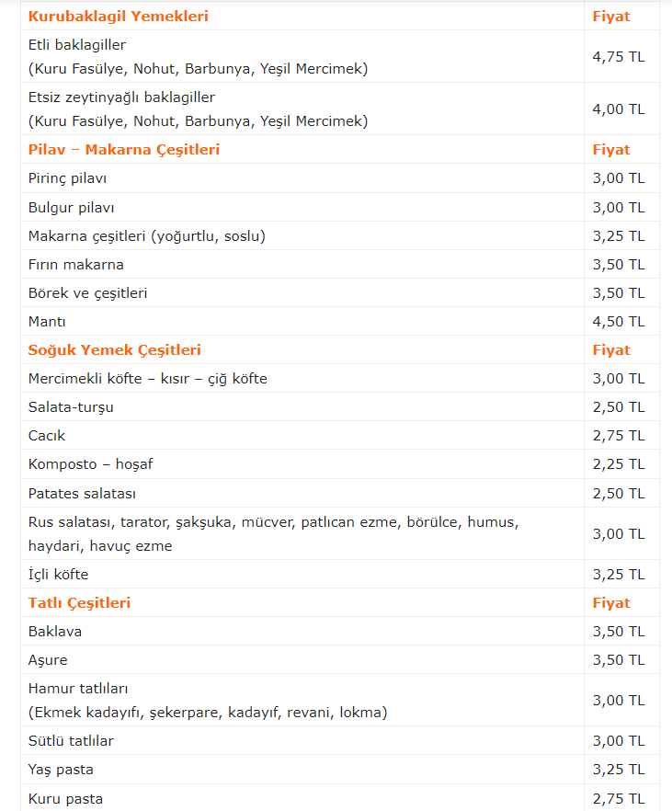This screenshot has height=811, width=672.
Task: Click the 4,50 TL price for Mantı
Action: (x=619, y=322)
